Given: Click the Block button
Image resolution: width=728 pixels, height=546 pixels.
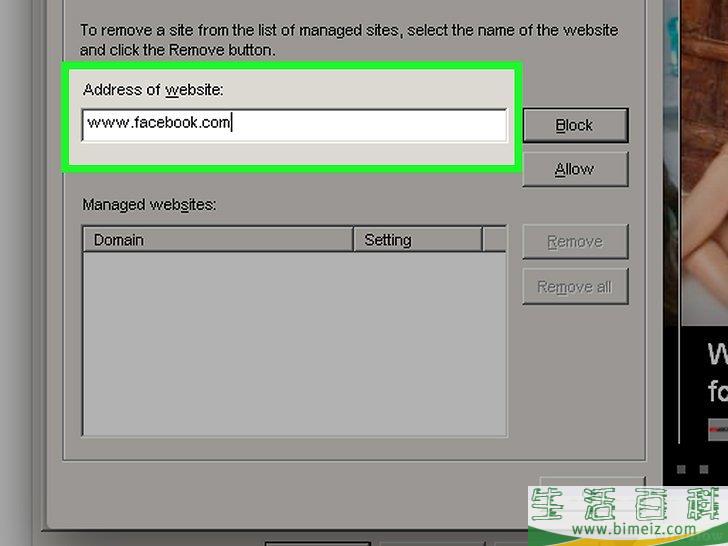Looking at the screenshot, I should [x=575, y=125].
